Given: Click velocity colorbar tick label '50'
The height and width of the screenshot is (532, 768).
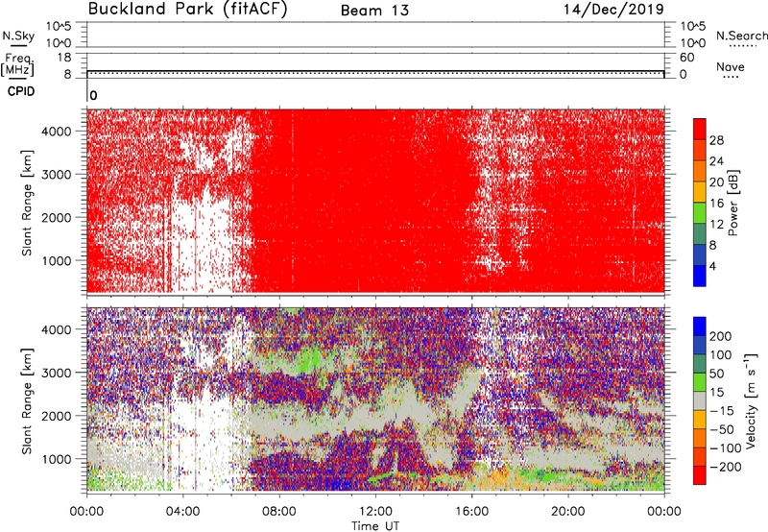Looking at the screenshot, I should point(717,374).
